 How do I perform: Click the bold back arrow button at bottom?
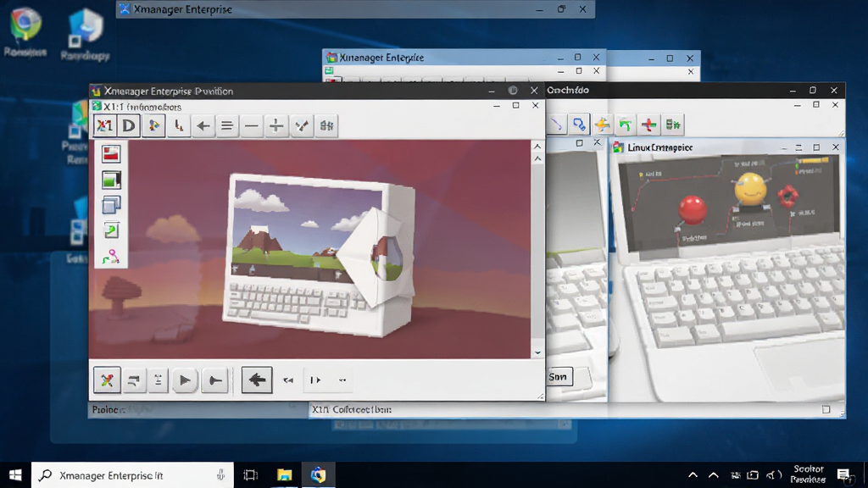[x=257, y=380]
